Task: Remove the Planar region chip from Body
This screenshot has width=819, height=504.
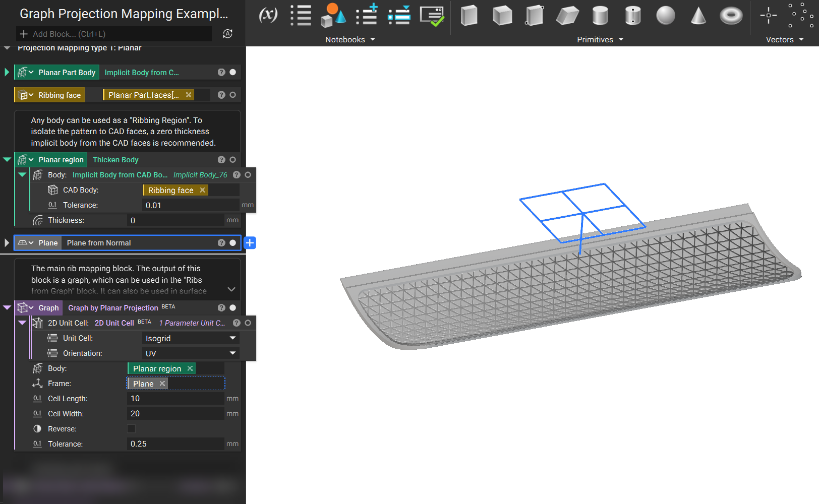Action: point(190,368)
